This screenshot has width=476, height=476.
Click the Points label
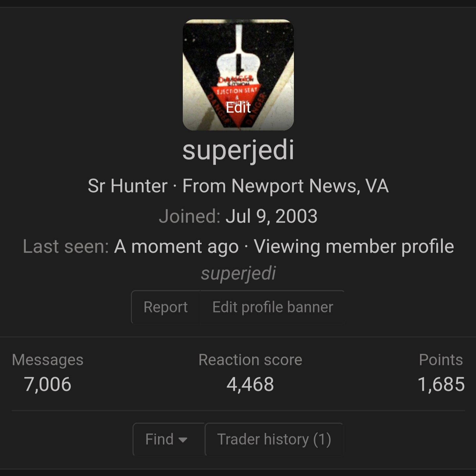pos(441,360)
